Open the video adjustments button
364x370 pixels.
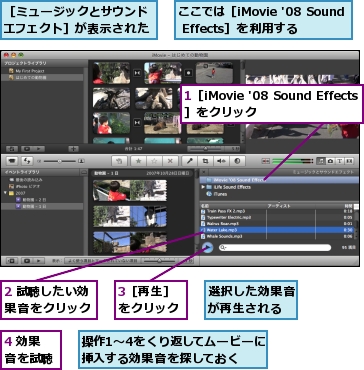[237, 161]
